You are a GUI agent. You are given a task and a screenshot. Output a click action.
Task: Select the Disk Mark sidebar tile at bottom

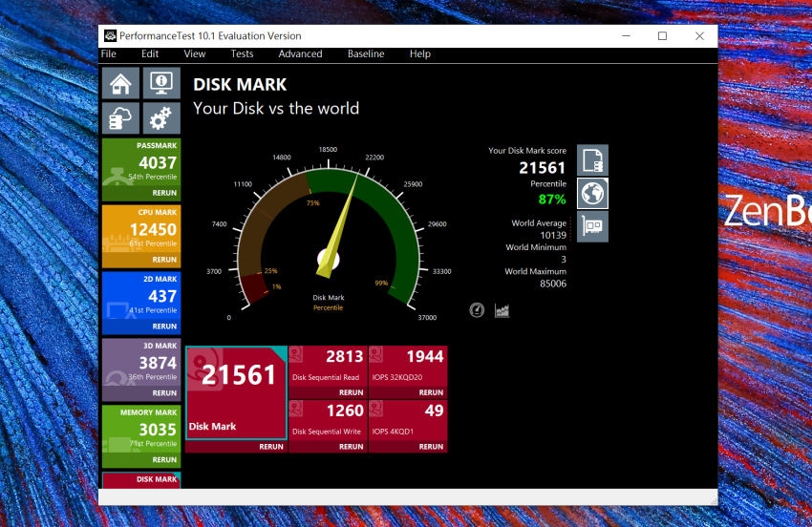coord(141,480)
